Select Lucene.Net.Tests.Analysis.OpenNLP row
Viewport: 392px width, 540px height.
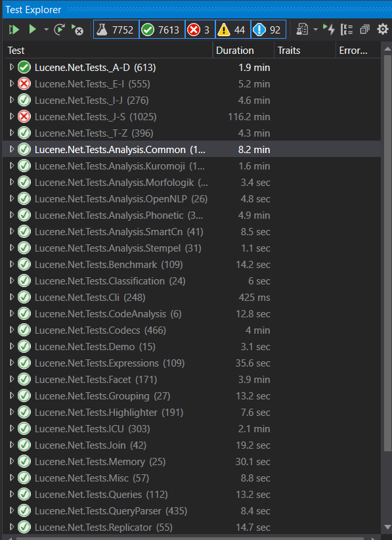(x=192, y=198)
